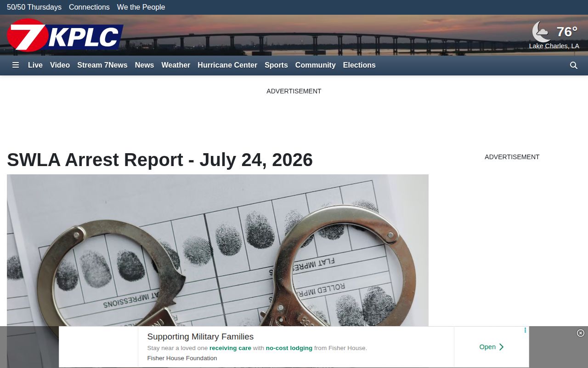
Task: Open the News menu item
Action: [x=144, y=65]
